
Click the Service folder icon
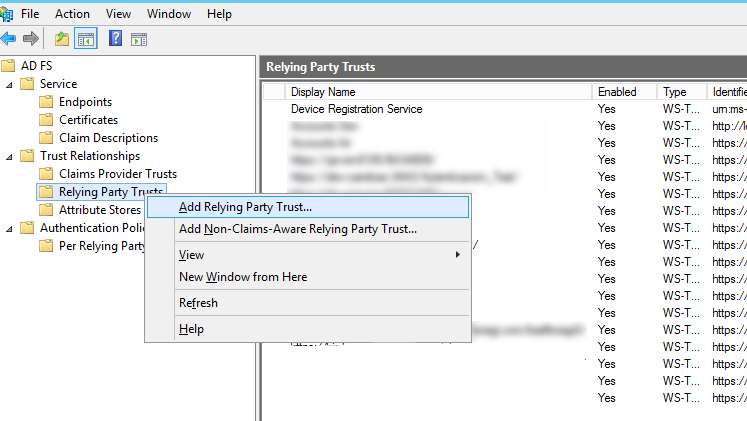coord(27,84)
